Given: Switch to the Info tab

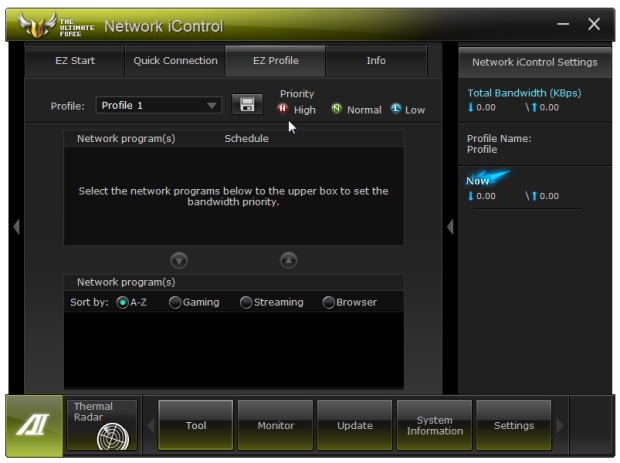Looking at the screenshot, I should click(376, 61).
